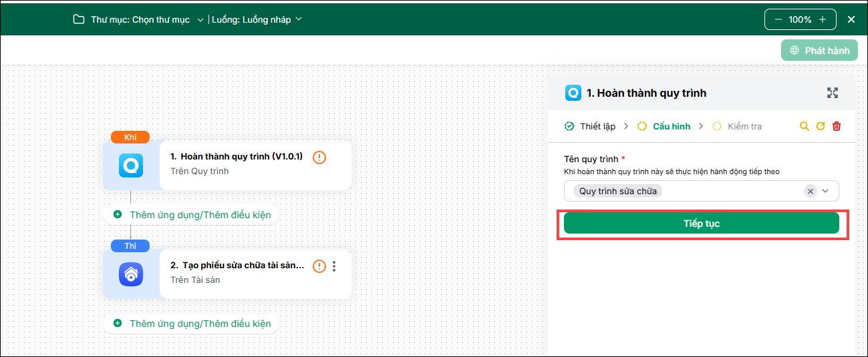Click the Khi hoàn thành quy trình description text

(672, 171)
